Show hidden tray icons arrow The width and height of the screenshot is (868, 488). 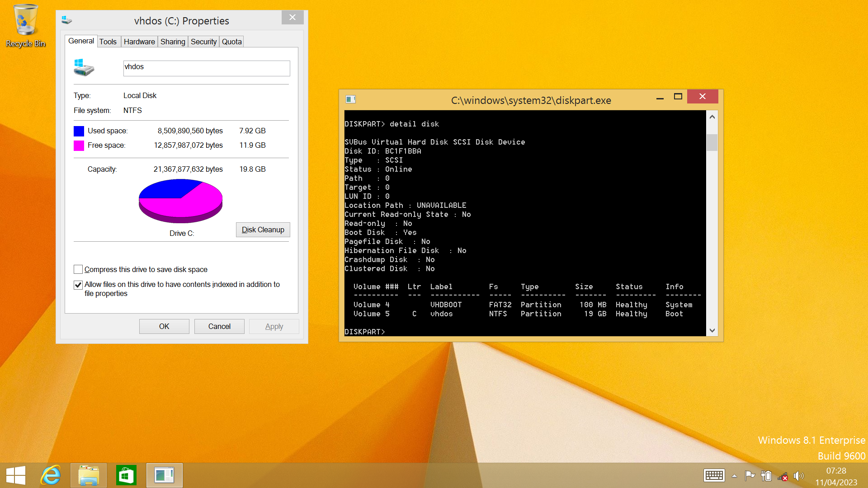click(734, 476)
